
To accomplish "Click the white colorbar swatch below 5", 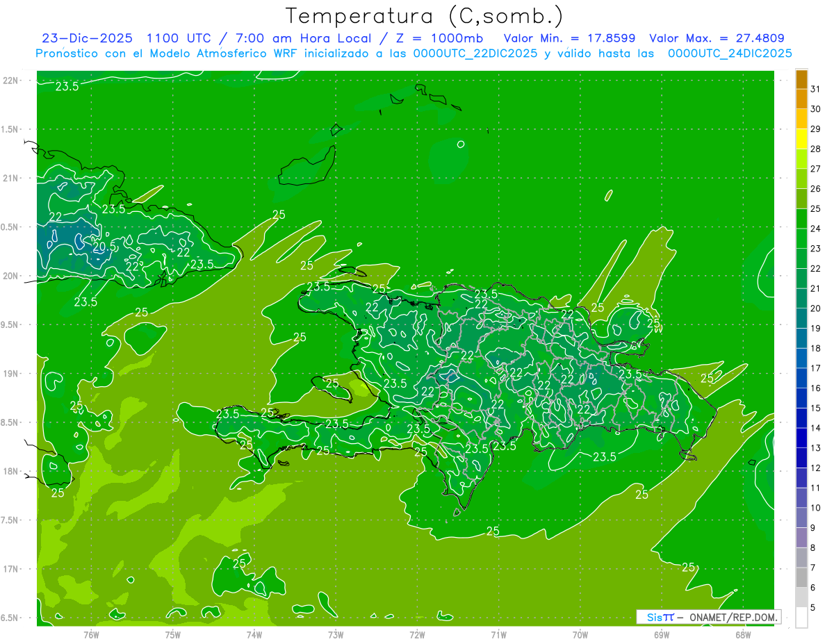I will [801, 618].
